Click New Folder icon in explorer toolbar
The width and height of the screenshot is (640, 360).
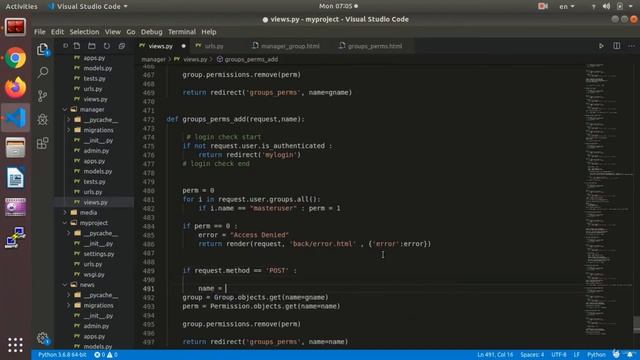pyautogui.click(x=92, y=46)
